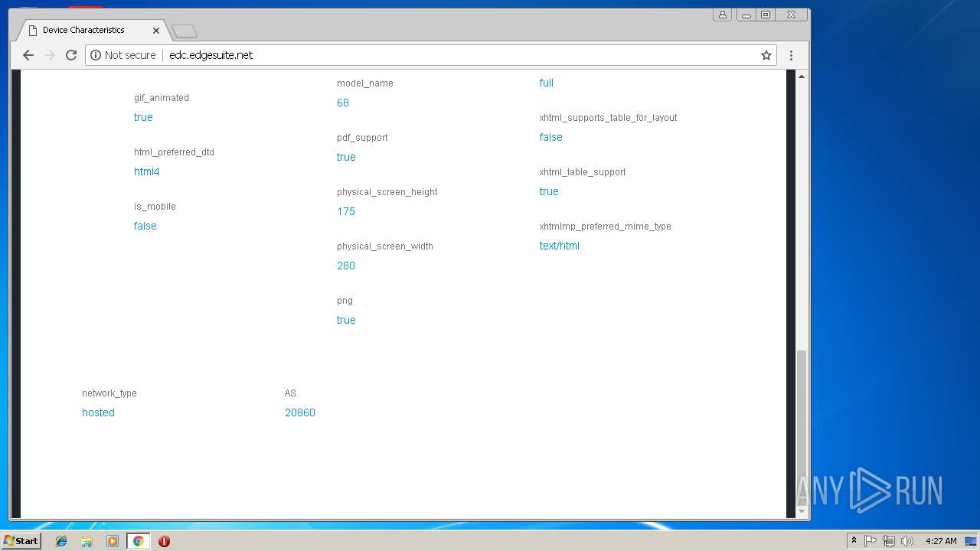Open a new browser tab
The image size is (980, 551).
pos(185,31)
